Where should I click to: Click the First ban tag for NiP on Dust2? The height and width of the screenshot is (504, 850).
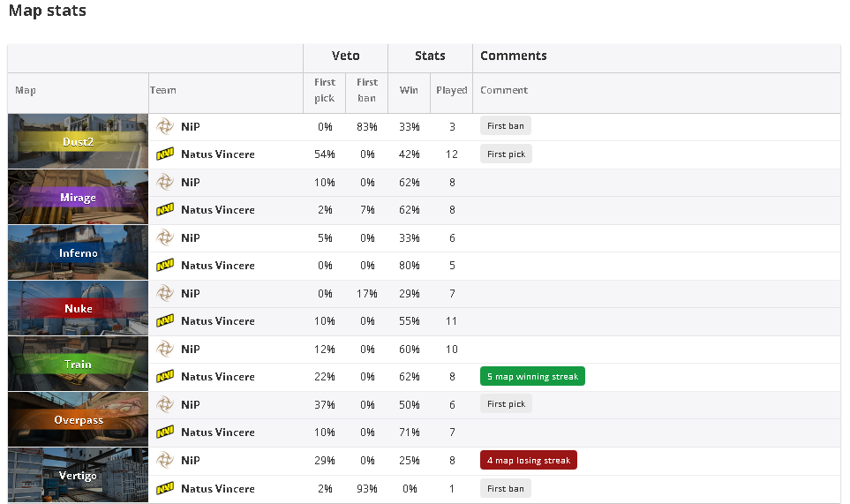pyautogui.click(x=505, y=125)
